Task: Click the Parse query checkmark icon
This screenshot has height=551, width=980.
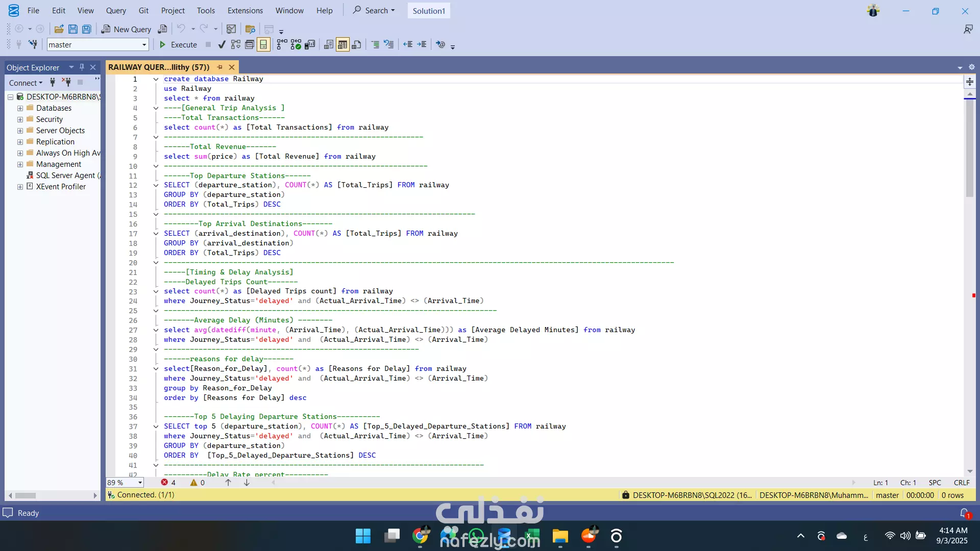Action: (222, 45)
